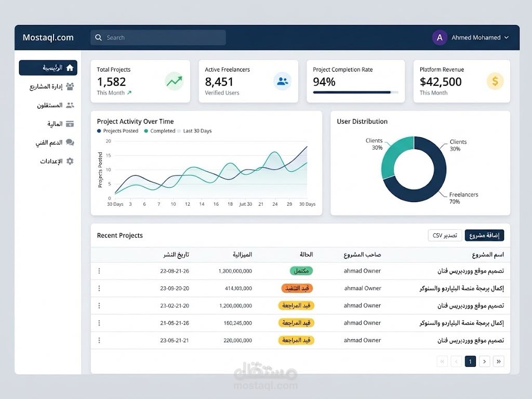Open row menu for 23-05-21-21 project

coord(99,340)
